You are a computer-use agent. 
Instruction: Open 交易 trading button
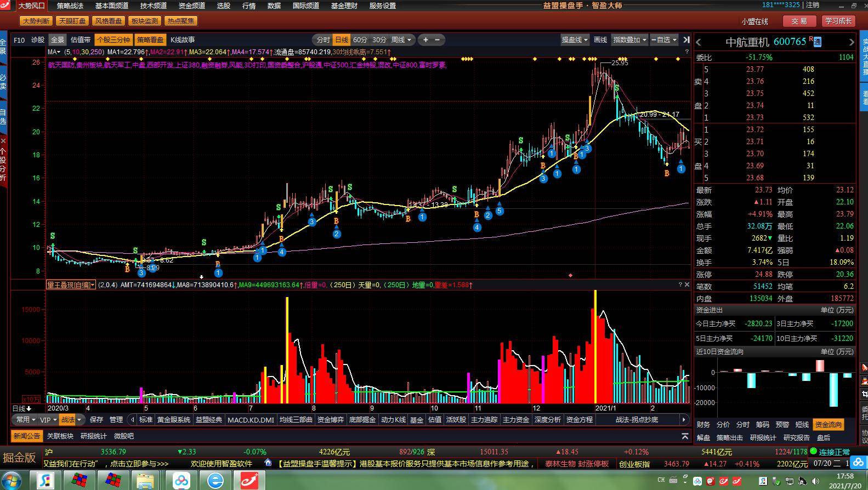click(799, 21)
